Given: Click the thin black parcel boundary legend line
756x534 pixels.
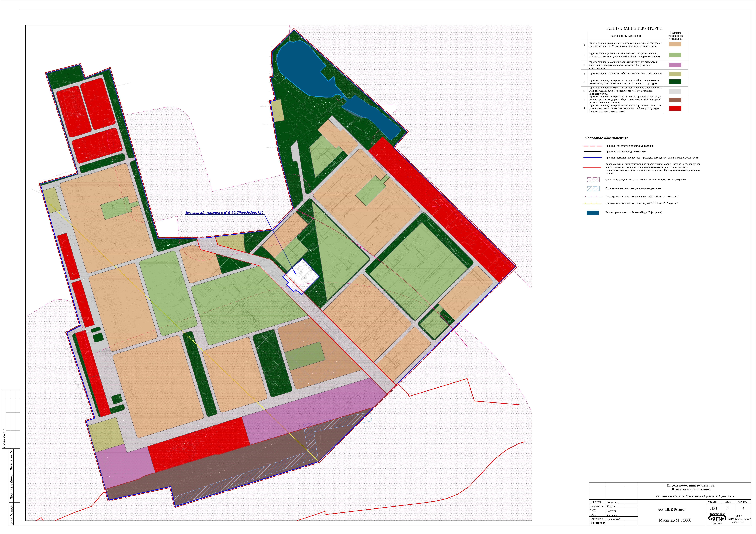Looking at the screenshot, I should pos(592,151).
